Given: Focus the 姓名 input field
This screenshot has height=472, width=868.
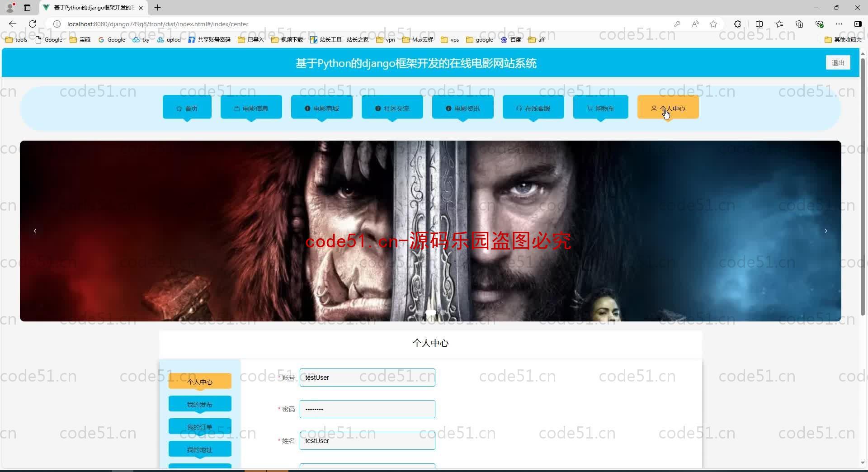Looking at the screenshot, I should coord(368,441).
